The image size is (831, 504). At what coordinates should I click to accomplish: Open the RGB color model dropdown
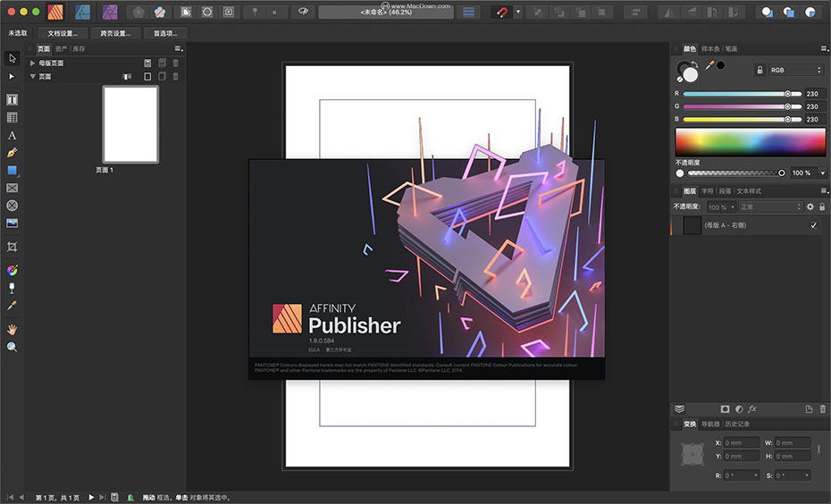point(795,70)
